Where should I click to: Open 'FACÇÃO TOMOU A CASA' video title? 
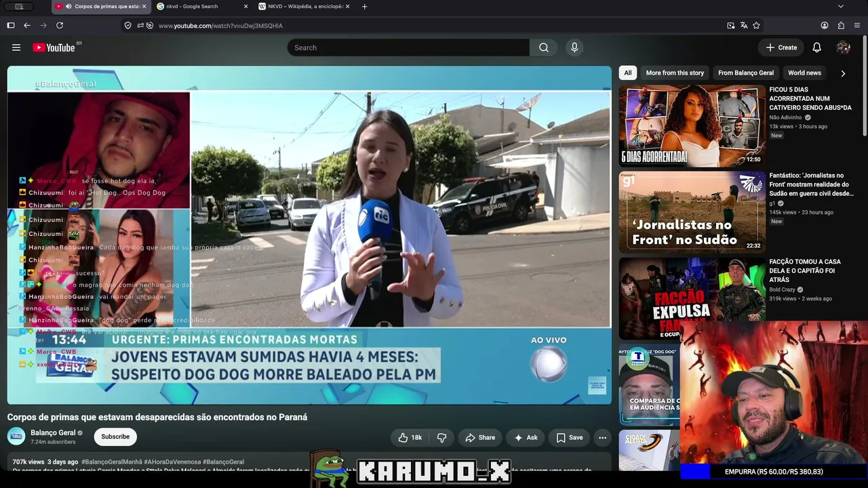coord(805,270)
